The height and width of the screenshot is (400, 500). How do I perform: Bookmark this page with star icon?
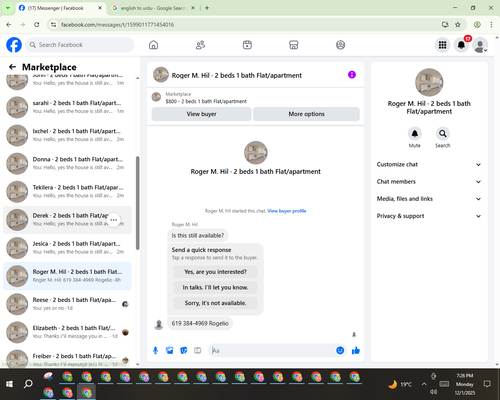458,25
